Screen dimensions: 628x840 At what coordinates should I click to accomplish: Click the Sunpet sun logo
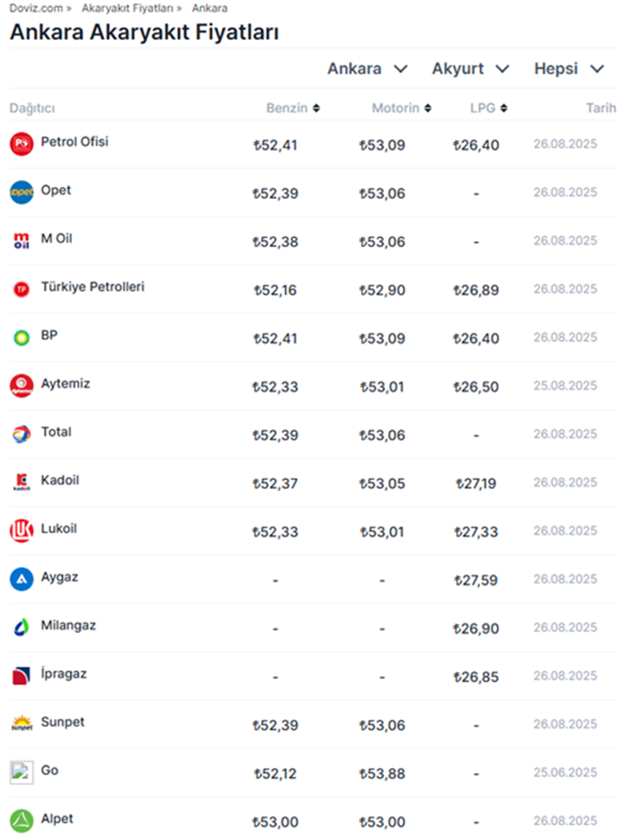click(21, 724)
